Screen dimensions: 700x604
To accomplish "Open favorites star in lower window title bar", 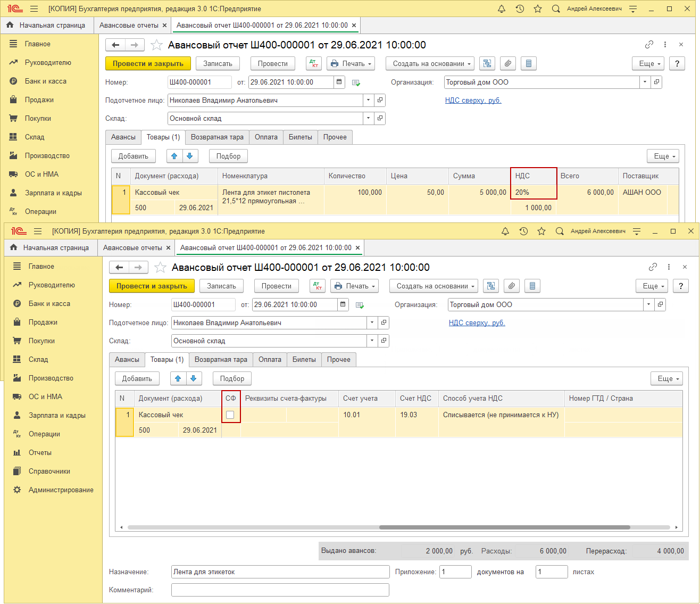I will (541, 231).
